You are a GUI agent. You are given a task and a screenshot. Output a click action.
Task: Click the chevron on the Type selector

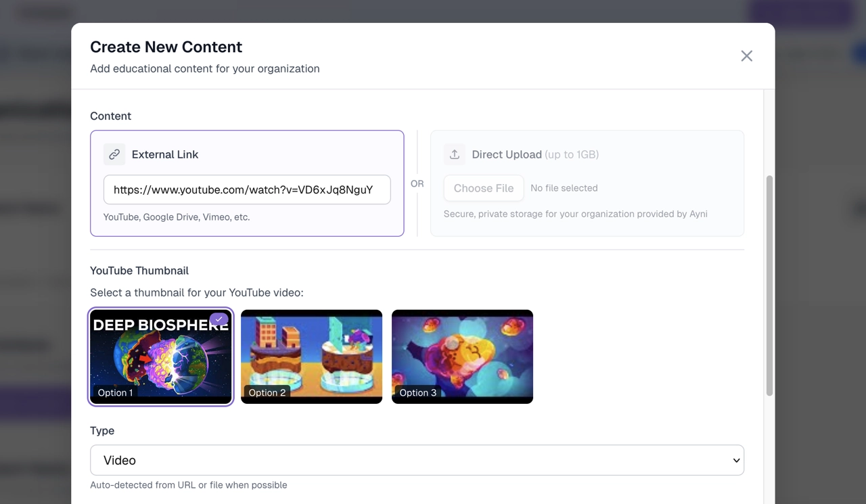coord(737,460)
